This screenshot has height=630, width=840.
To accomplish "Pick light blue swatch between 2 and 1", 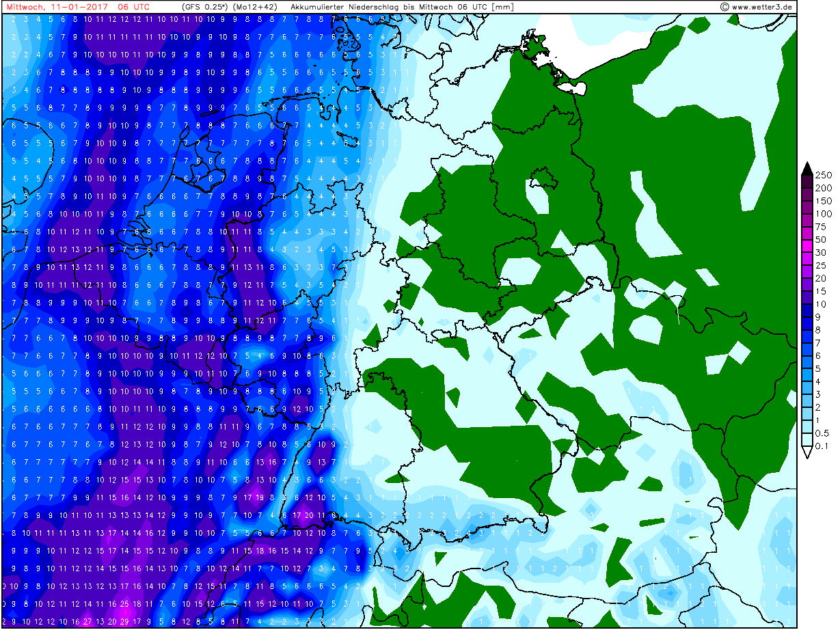I will click(807, 415).
